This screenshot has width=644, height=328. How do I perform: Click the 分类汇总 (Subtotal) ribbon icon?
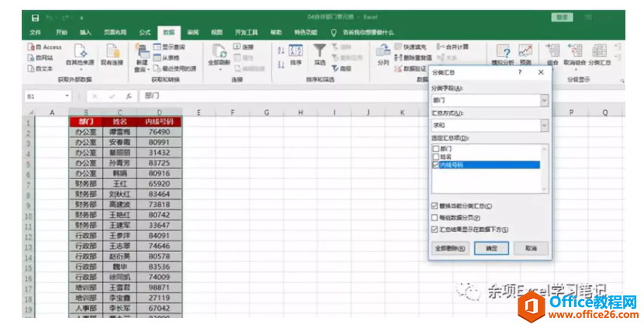600,52
